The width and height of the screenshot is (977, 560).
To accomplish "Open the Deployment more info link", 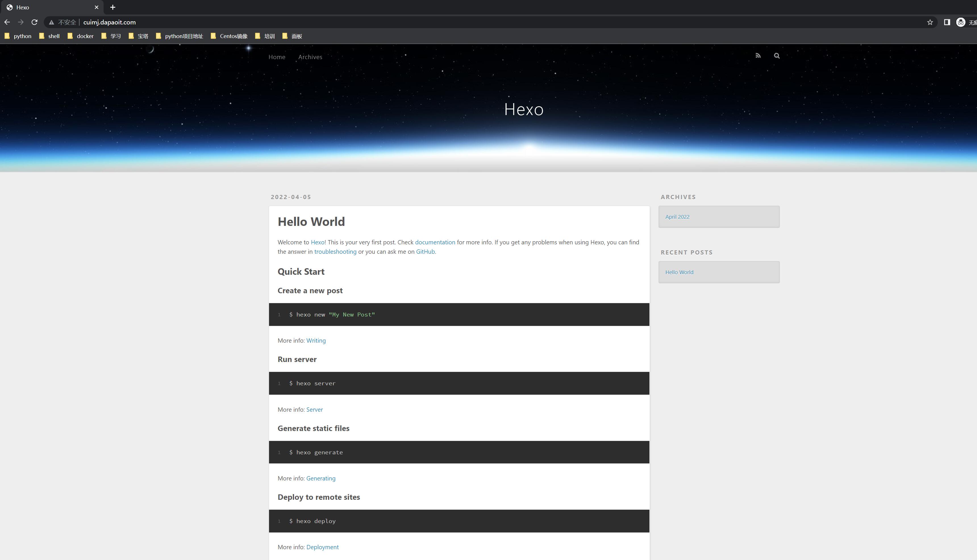I will tap(323, 547).
